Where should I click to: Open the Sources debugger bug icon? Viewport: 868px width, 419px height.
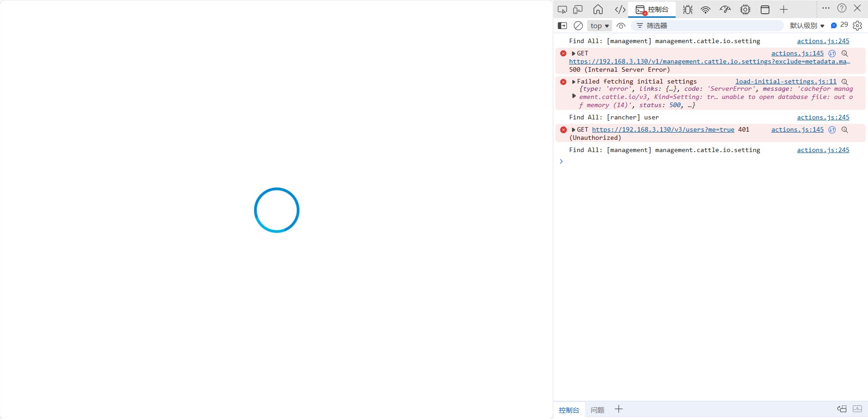(688, 10)
